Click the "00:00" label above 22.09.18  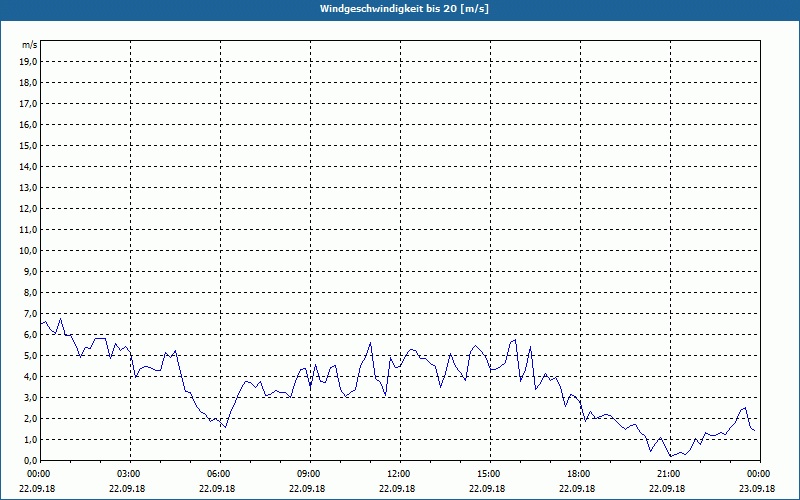click(x=39, y=474)
